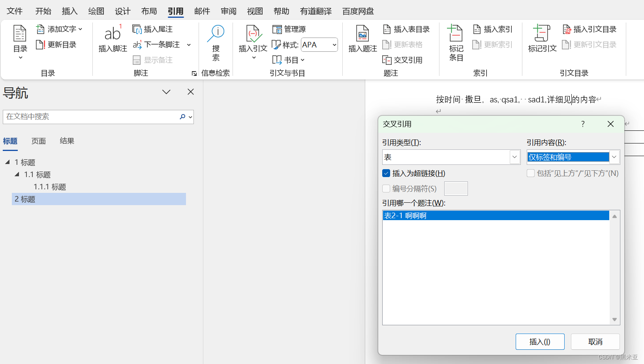Click the 搜索 information lookup icon

(x=216, y=43)
